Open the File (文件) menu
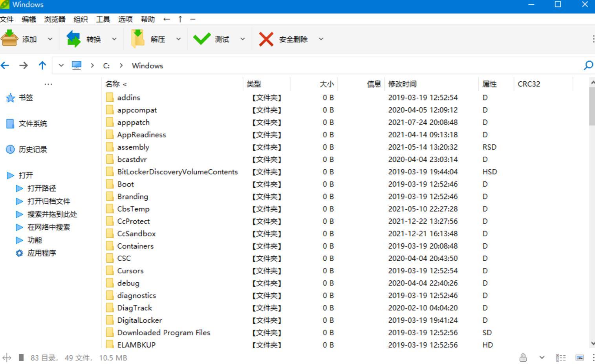The height and width of the screenshot is (364, 595). 7,19
